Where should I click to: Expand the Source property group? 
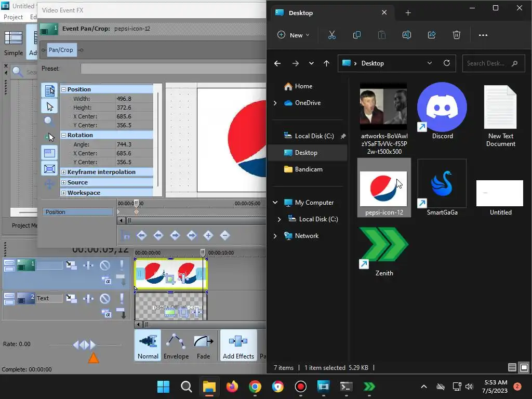click(x=63, y=182)
